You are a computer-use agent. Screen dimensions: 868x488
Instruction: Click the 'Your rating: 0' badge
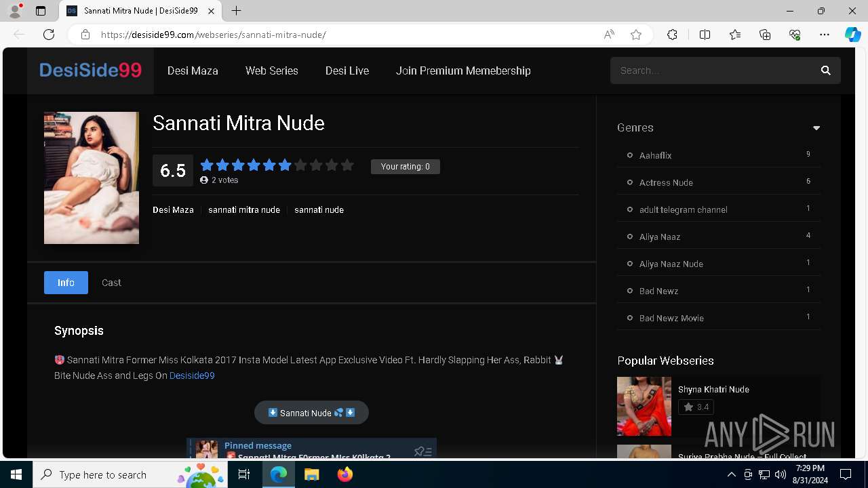point(406,167)
